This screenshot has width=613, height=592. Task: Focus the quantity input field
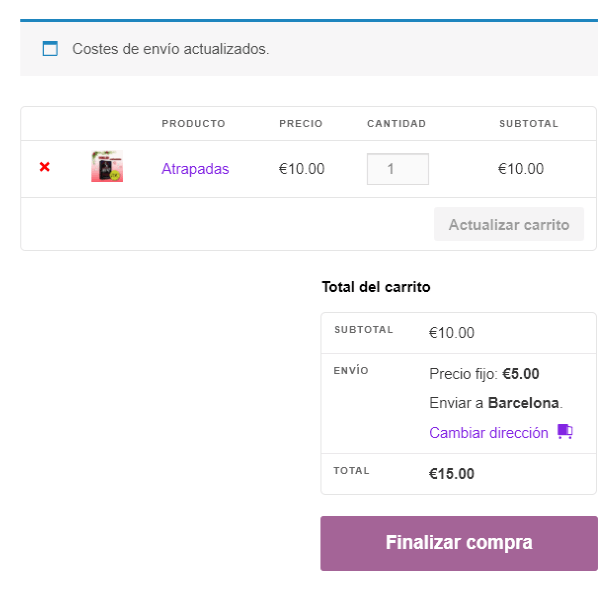coord(398,169)
